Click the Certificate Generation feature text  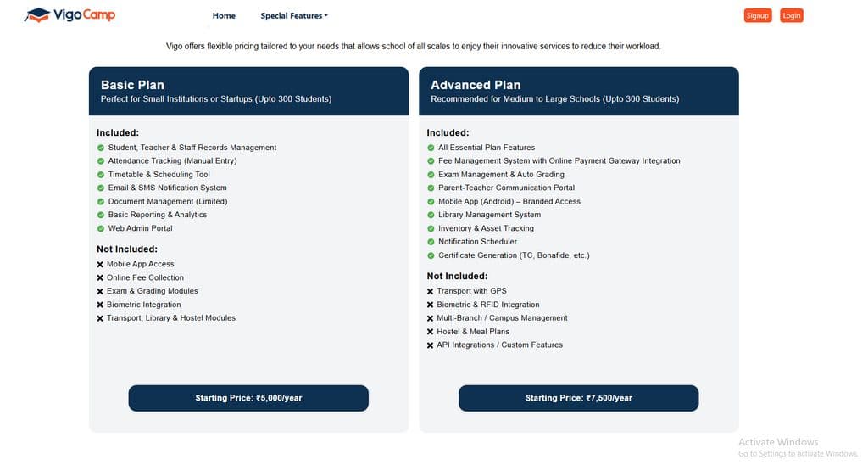(514, 255)
